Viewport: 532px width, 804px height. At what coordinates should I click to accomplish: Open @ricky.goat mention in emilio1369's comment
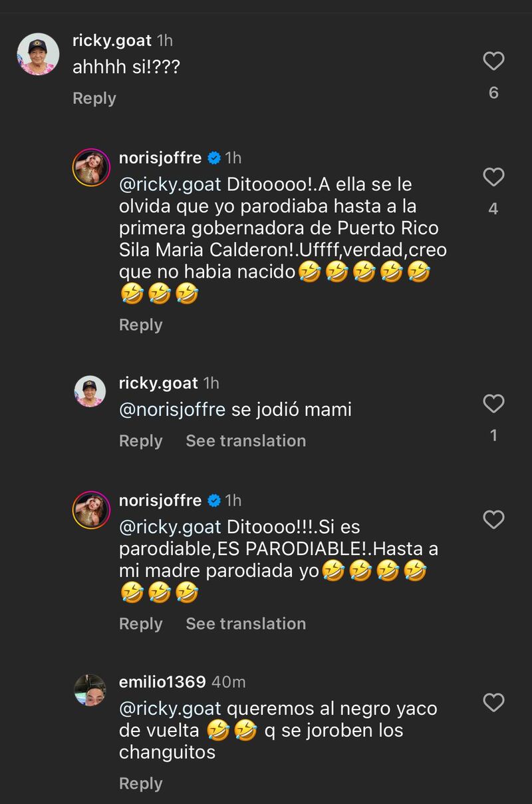coord(170,708)
